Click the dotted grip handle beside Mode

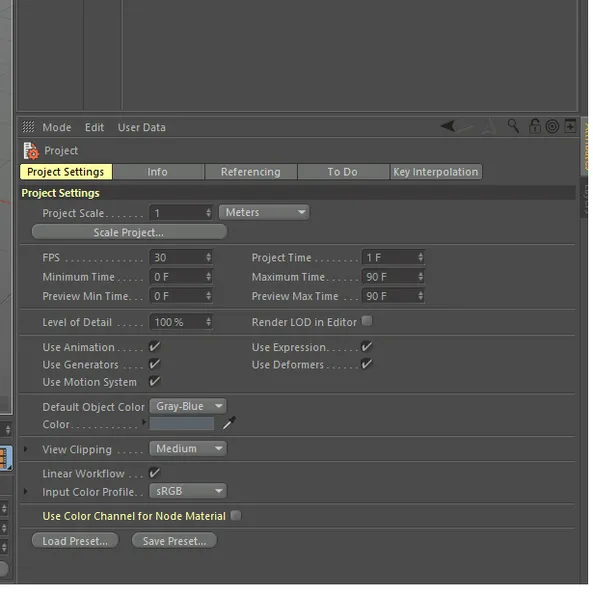tap(28, 127)
